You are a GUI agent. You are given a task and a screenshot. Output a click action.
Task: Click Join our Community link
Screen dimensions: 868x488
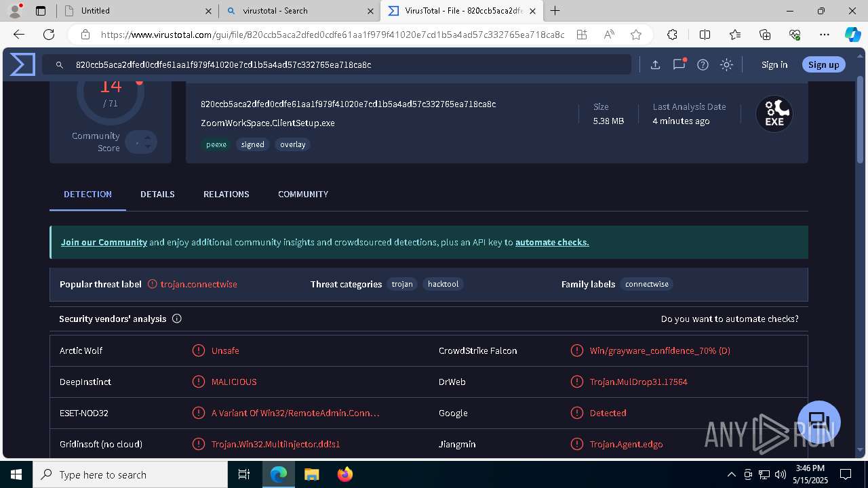[x=104, y=242]
